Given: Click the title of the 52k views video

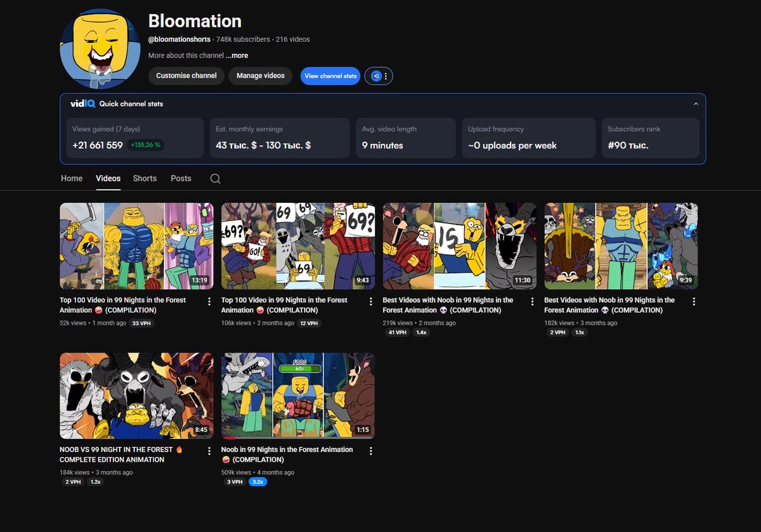Looking at the screenshot, I should coord(122,305).
